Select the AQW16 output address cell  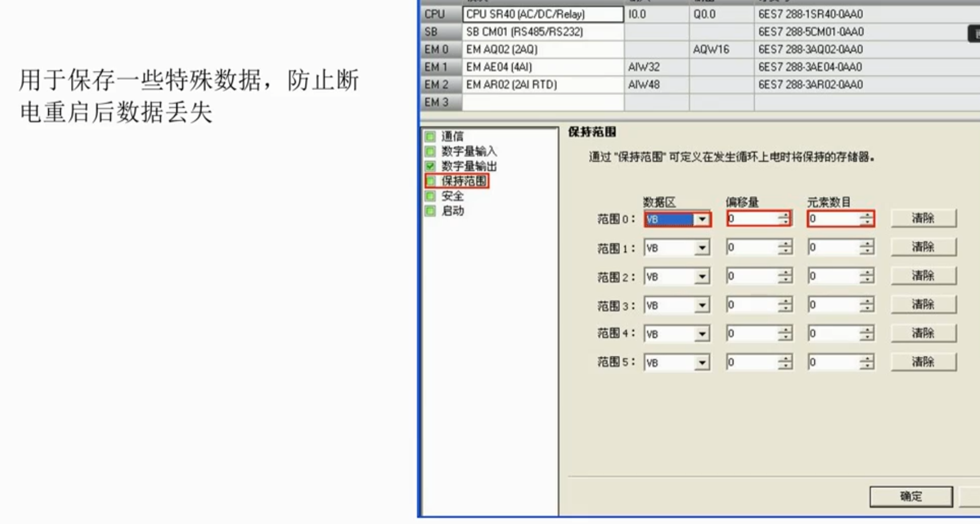[x=722, y=50]
